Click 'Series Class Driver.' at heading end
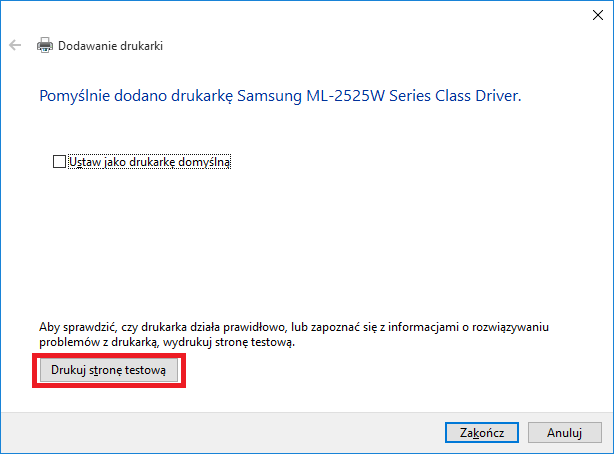614x454 pixels. (x=455, y=96)
